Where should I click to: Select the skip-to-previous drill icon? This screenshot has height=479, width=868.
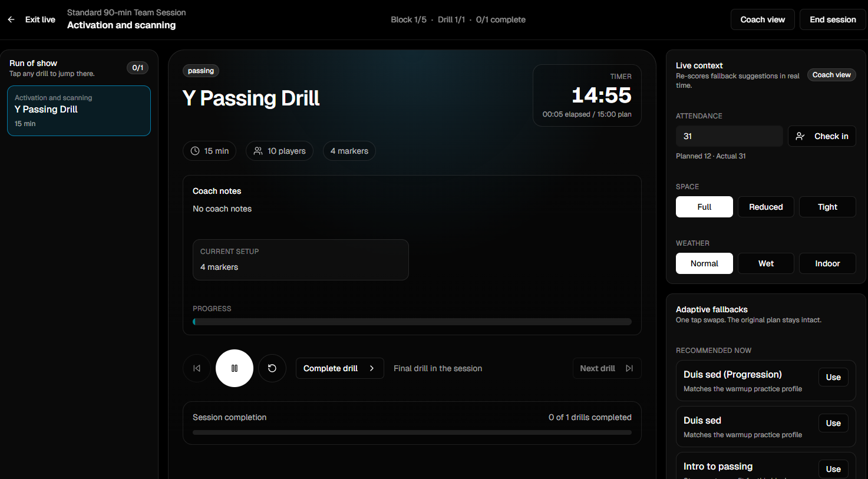pos(196,368)
